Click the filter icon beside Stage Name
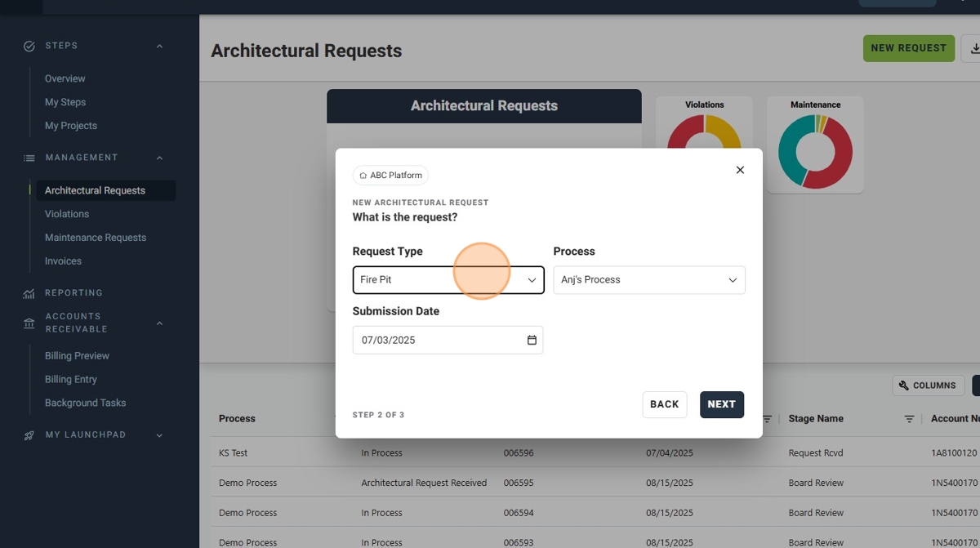Screen dimensions: 980x548 [909, 419]
